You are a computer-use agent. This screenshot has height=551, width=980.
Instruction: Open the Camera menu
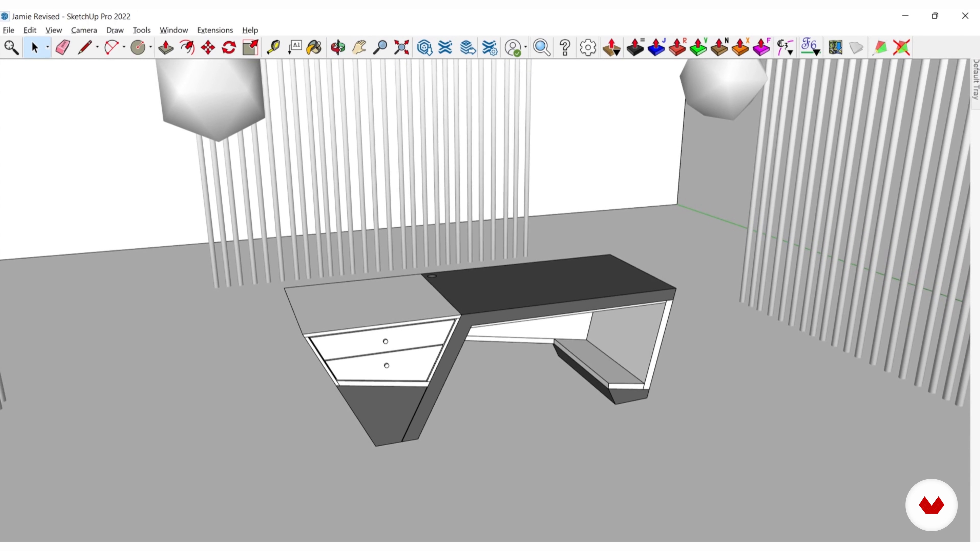click(x=84, y=30)
